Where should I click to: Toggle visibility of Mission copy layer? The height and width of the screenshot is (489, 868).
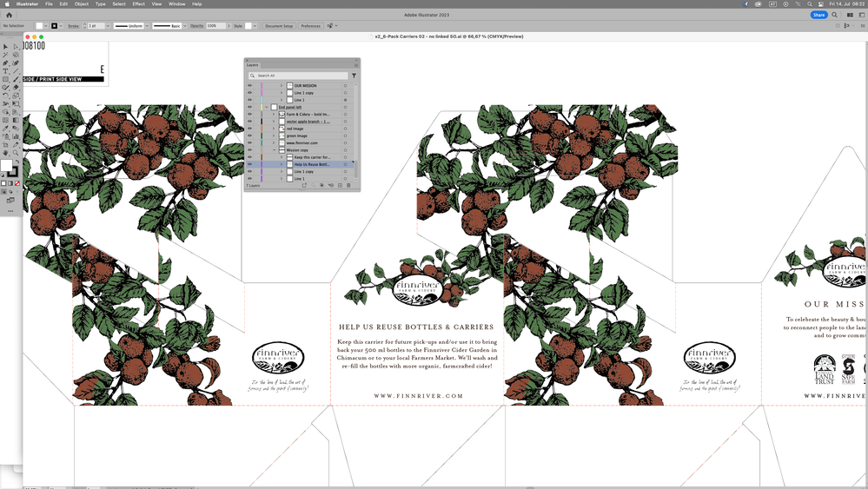tap(249, 150)
